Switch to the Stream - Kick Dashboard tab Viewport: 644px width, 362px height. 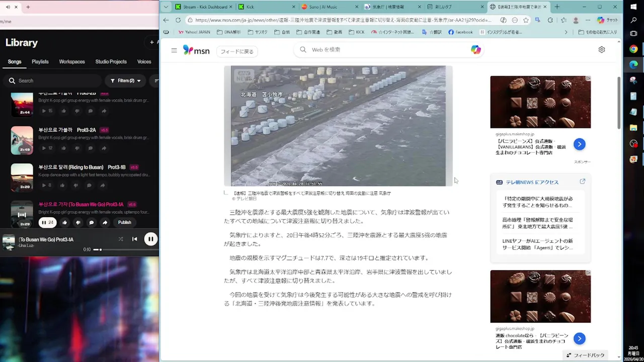click(204, 7)
